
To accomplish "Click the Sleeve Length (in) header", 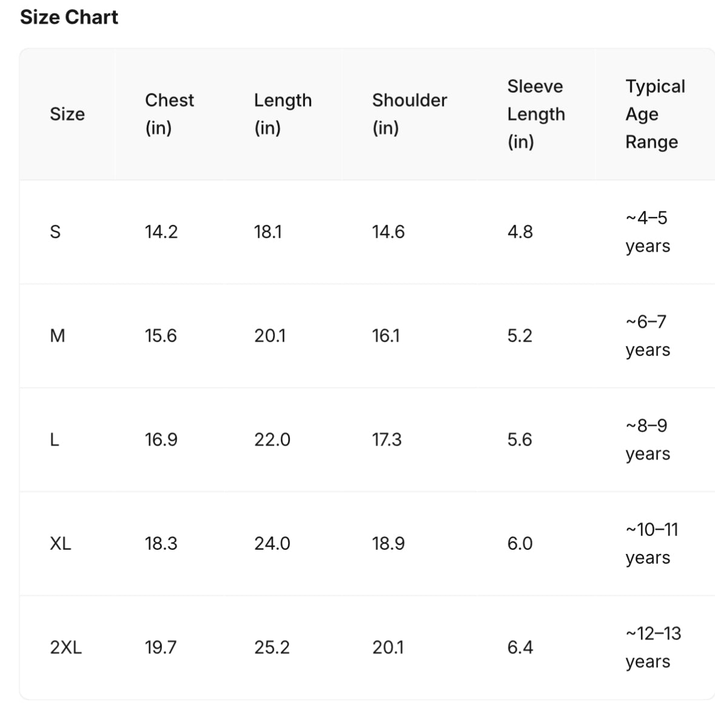I will (x=536, y=114).
